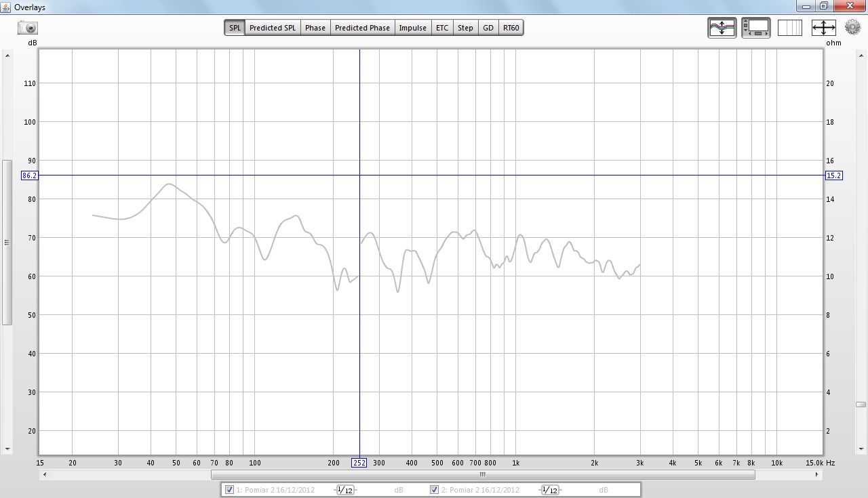Click legend label '2: Pomiar 2 16/12/2012'
The image size is (868, 498).
click(480, 490)
